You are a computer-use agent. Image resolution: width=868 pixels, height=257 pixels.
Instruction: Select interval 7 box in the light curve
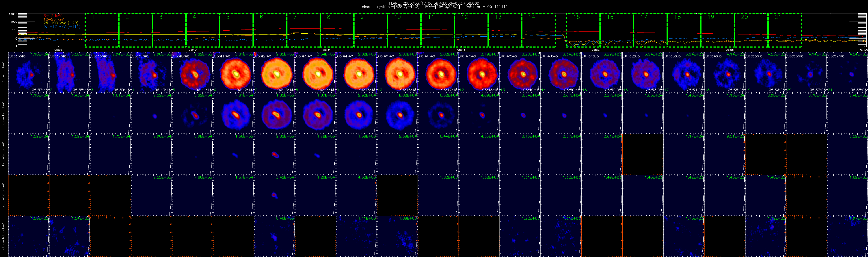pos(303,30)
